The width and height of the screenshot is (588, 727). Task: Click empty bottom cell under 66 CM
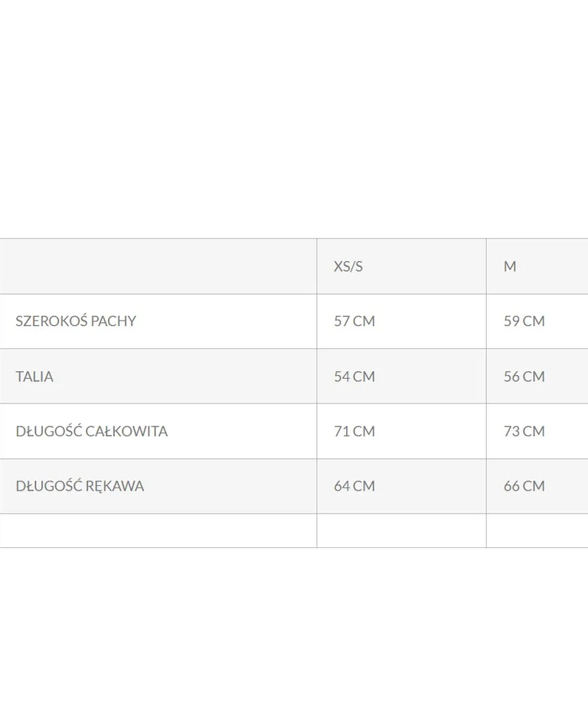[537, 530]
